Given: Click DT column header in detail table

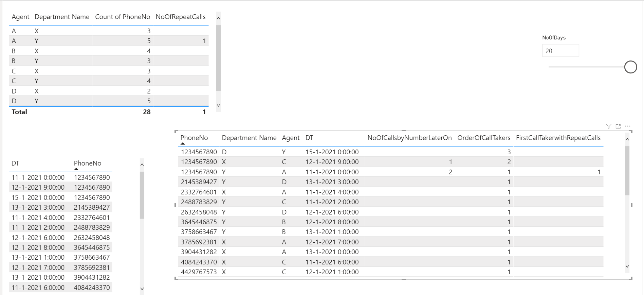Looking at the screenshot, I should tap(309, 138).
